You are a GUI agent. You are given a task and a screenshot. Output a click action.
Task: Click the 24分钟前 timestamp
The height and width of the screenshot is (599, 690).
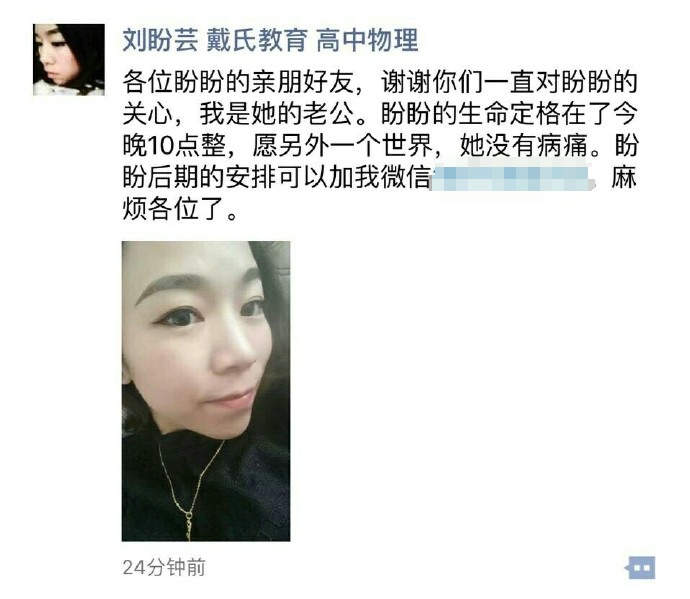coord(164,567)
